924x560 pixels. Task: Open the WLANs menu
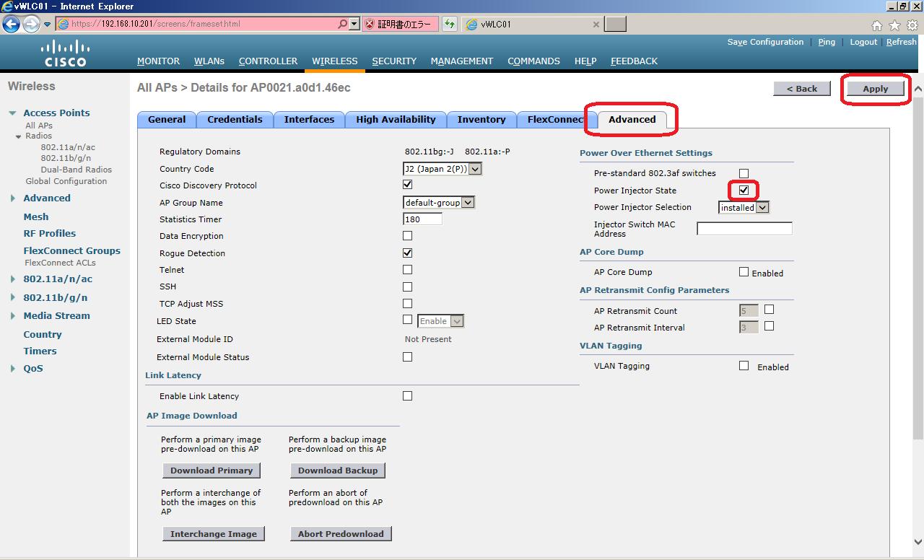(209, 61)
